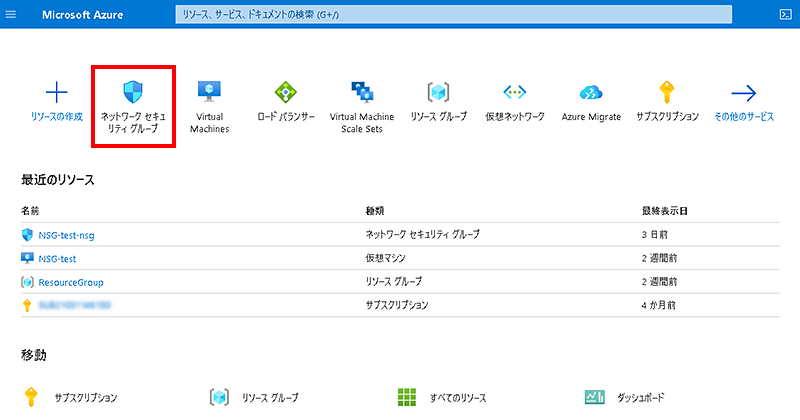Click the key icon under 移動 section

pos(31,397)
